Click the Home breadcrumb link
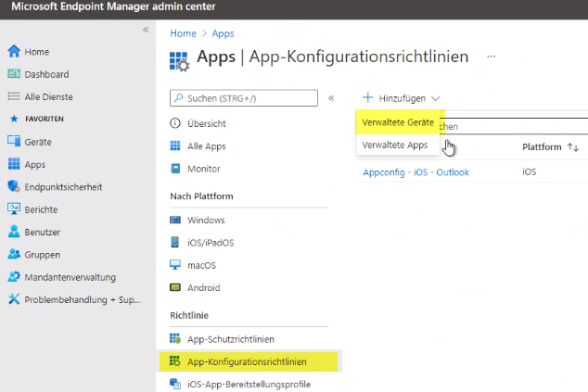The width and height of the screenshot is (588, 392). [x=183, y=33]
